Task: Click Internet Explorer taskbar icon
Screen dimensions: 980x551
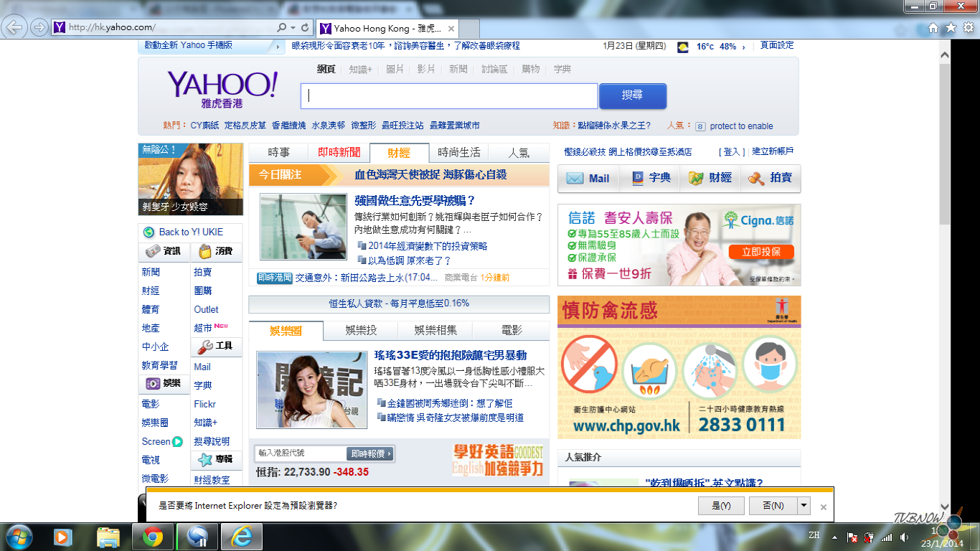Action: [x=241, y=537]
